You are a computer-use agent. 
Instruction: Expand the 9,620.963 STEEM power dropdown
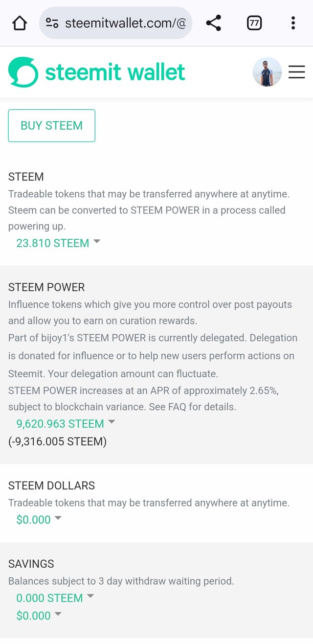coord(66,424)
